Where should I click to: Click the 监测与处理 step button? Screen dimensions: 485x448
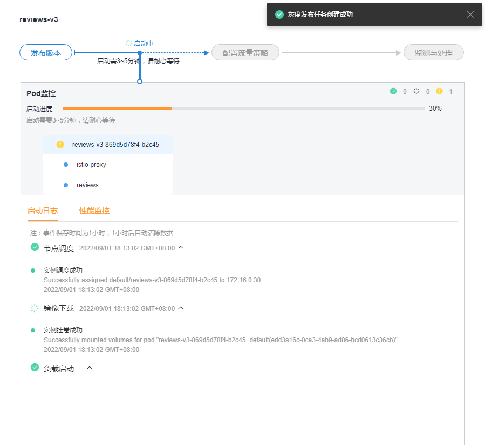click(433, 53)
